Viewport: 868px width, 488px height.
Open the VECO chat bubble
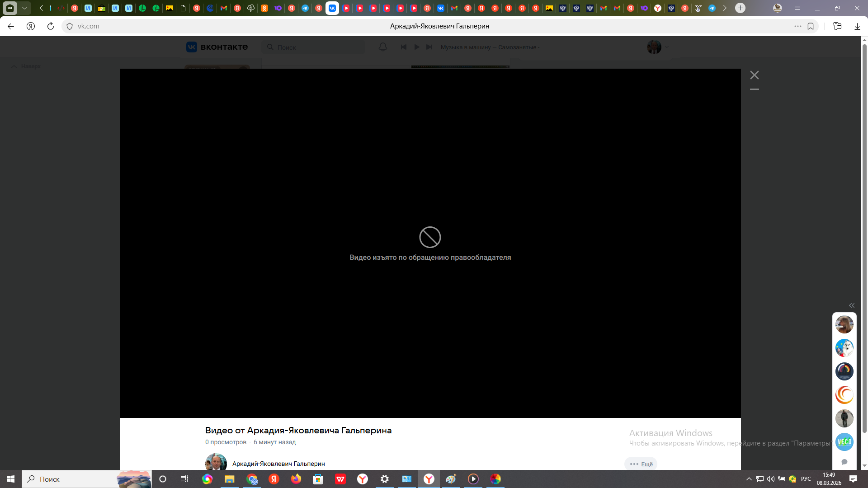tap(844, 442)
